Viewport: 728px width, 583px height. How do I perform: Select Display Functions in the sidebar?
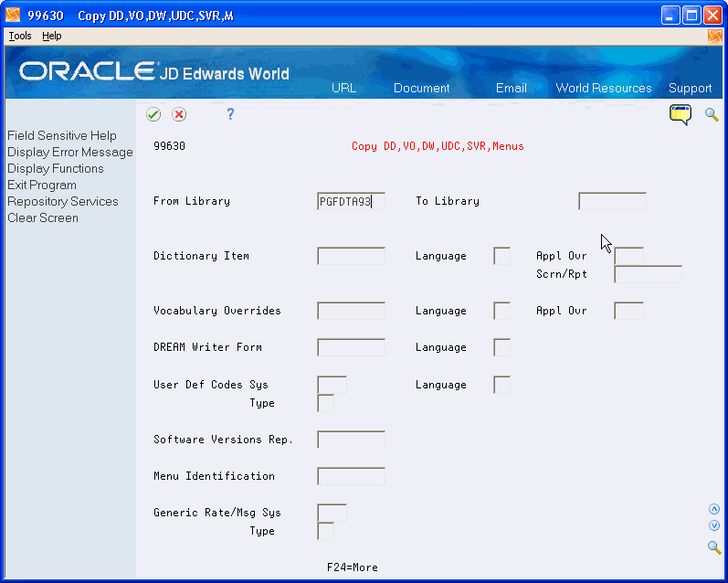55,169
